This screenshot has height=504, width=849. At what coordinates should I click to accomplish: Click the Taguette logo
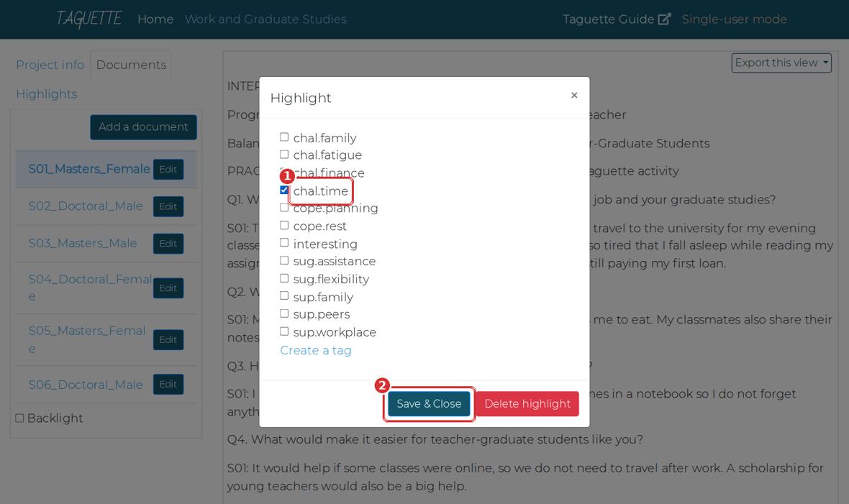click(89, 19)
